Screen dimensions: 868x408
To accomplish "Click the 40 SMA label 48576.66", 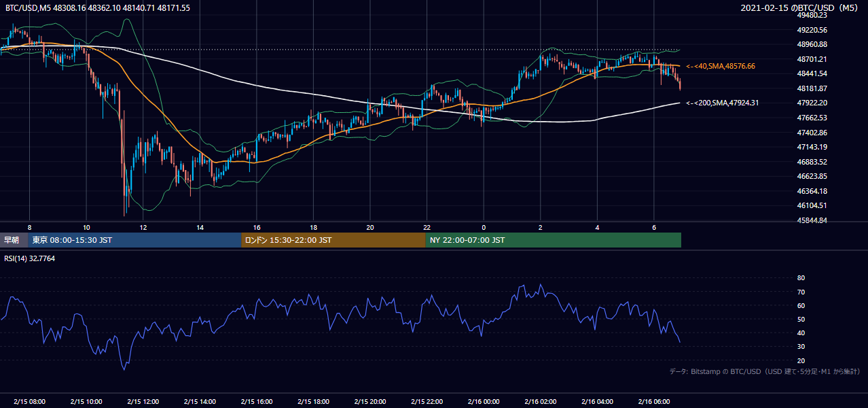I will pyautogui.click(x=721, y=67).
